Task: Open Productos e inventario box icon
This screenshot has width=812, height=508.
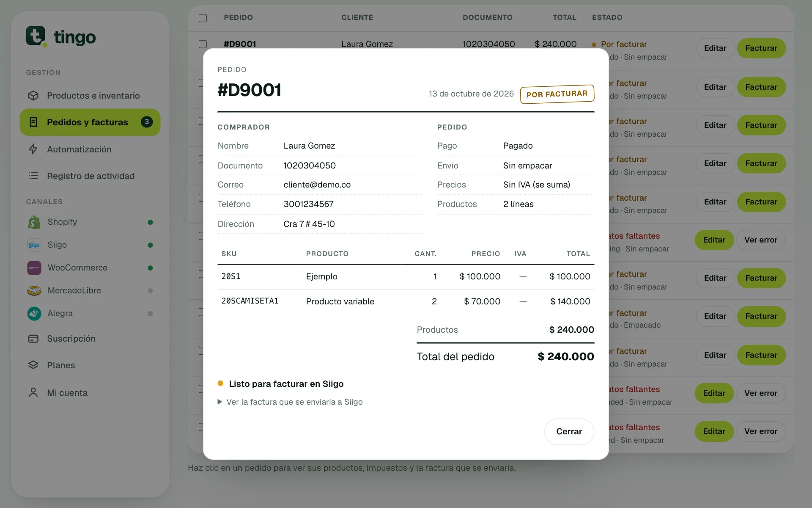Action: pyautogui.click(x=33, y=96)
